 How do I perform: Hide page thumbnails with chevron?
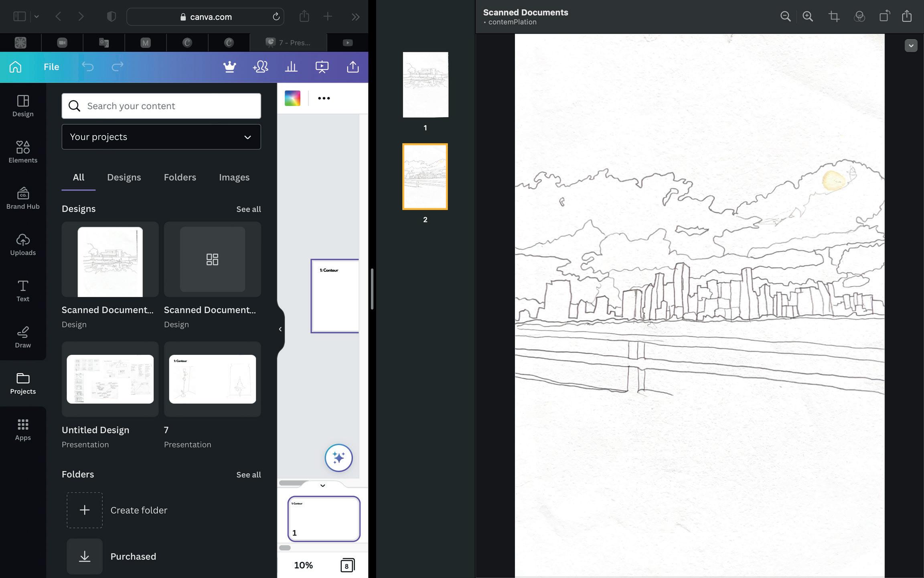tap(322, 485)
